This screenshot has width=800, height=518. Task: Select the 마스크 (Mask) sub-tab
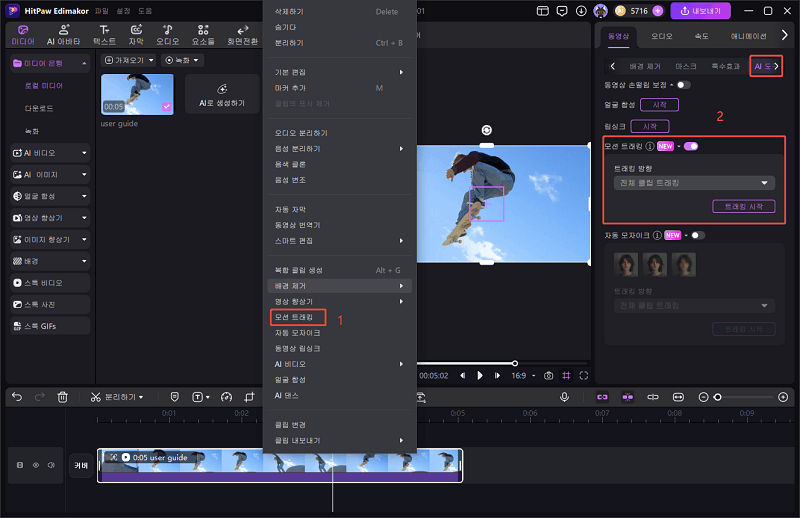[686, 66]
